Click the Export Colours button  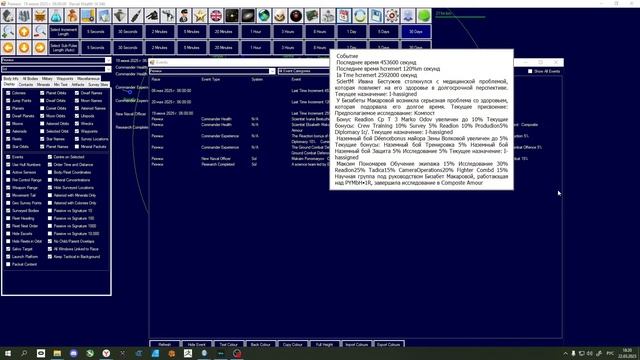click(389, 344)
